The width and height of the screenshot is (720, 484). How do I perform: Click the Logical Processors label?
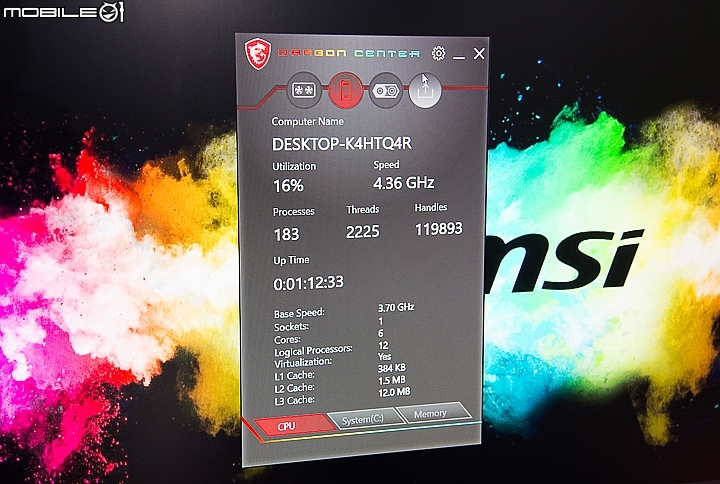coord(313,351)
